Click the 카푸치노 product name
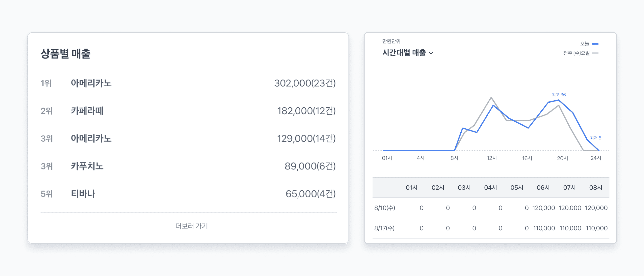644x276 pixels. click(x=87, y=166)
